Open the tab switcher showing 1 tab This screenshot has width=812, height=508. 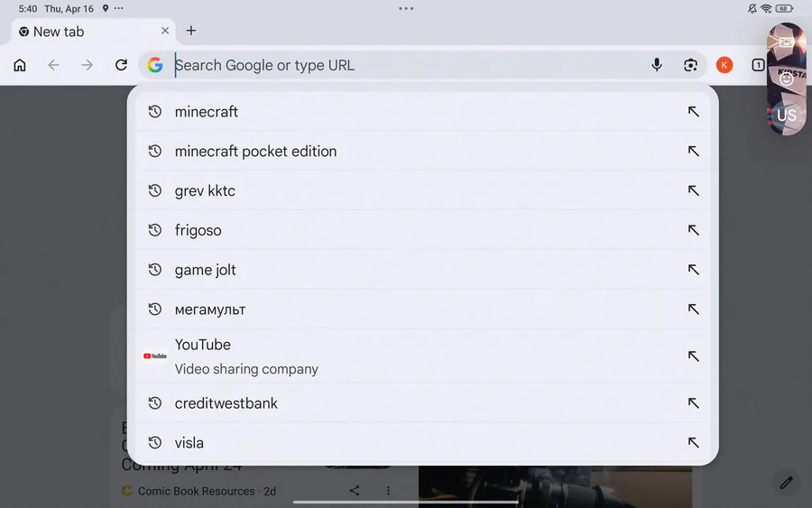[x=758, y=65]
